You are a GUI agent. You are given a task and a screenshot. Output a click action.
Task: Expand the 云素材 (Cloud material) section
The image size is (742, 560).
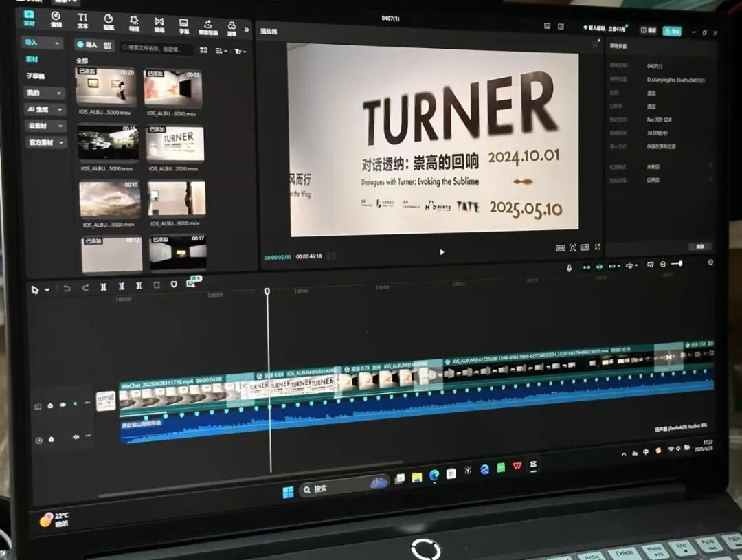click(x=45, y=126)
